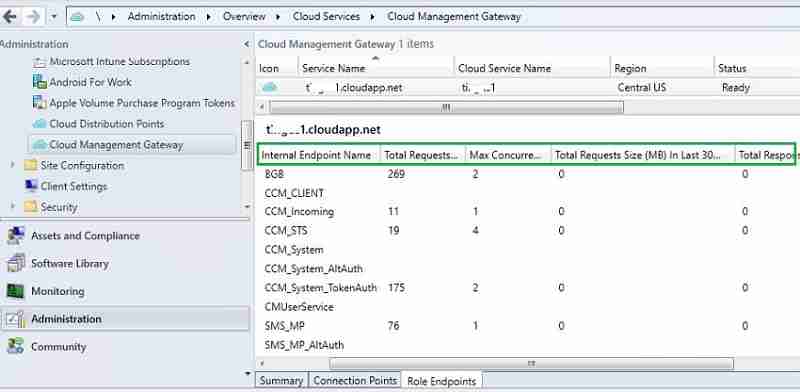800x392 pixels.
Task: Switch to the Summary tab
Action: click(x=281, y=381)
